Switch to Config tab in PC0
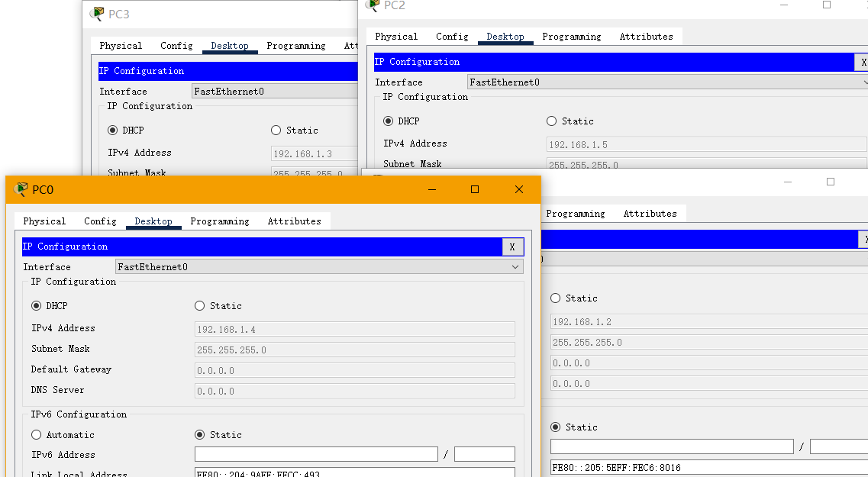This screenshot has height=477, width=868. coord(100,221)
